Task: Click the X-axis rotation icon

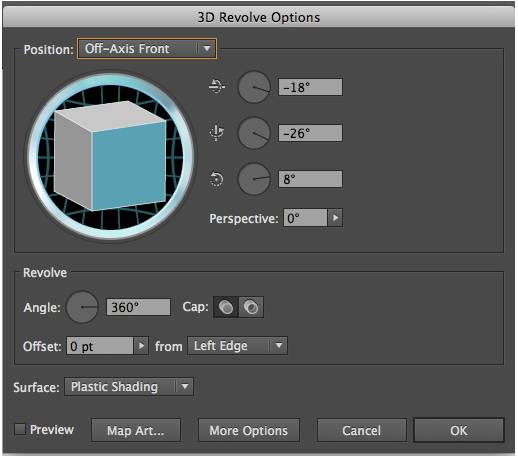Action: [217, 87]
